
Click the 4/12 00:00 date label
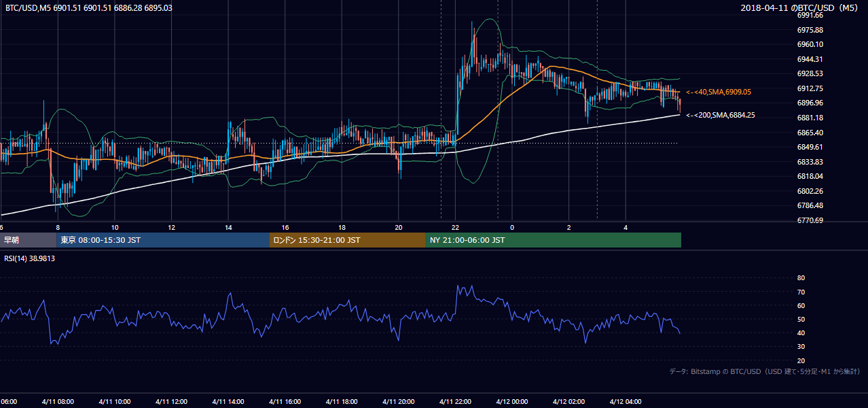point(512,402)
